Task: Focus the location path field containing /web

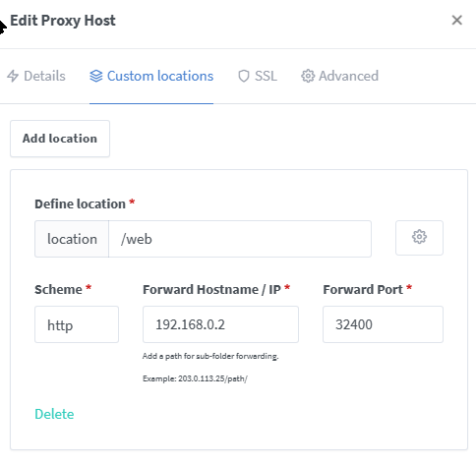Action: [240, 239]
